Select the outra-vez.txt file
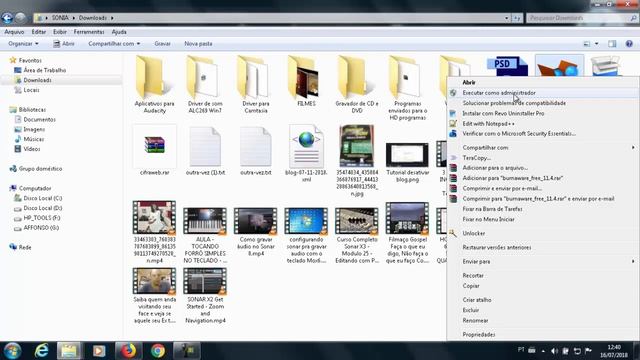640x360 pixels. (256, 151)
